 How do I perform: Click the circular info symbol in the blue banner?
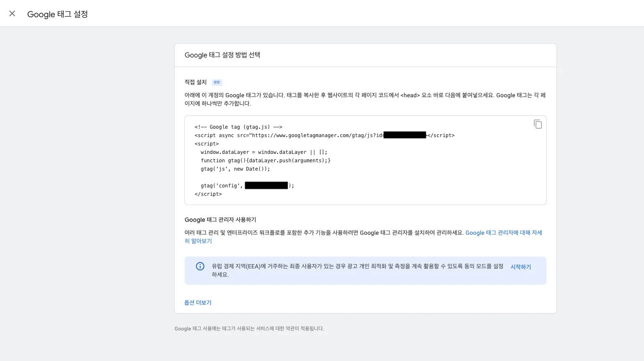[200, 266]
